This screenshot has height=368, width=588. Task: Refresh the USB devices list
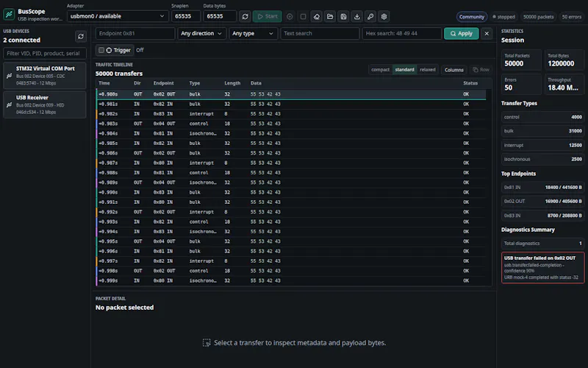click(81, 36)
